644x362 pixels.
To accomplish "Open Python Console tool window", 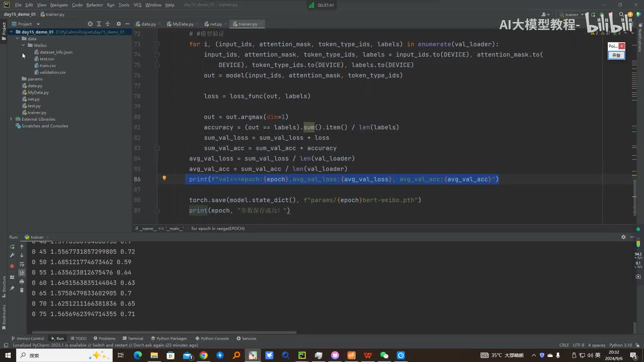I will point(212,338).
